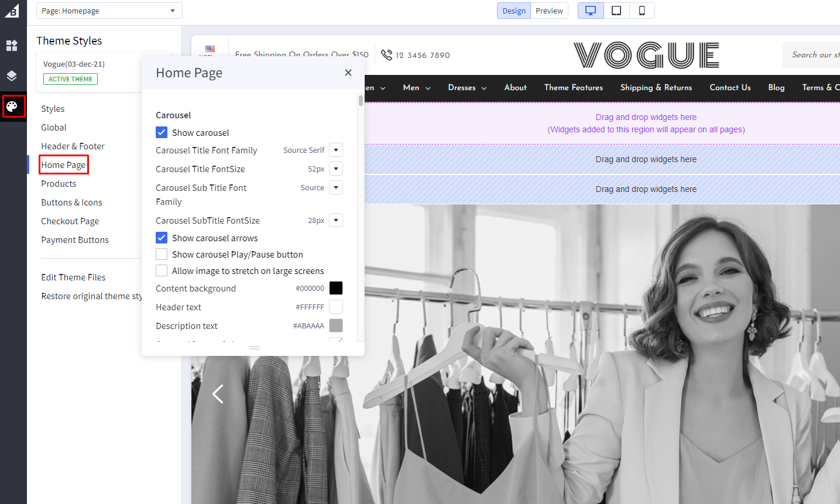The image size is (840, 504).
Task: Expand the Dresses menu chevron
Action: coord(484,88)
